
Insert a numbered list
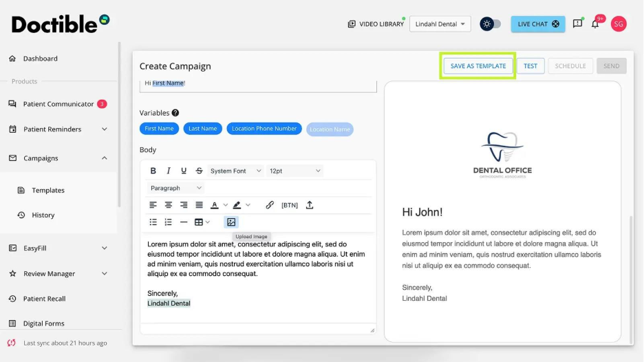point(169,222)
